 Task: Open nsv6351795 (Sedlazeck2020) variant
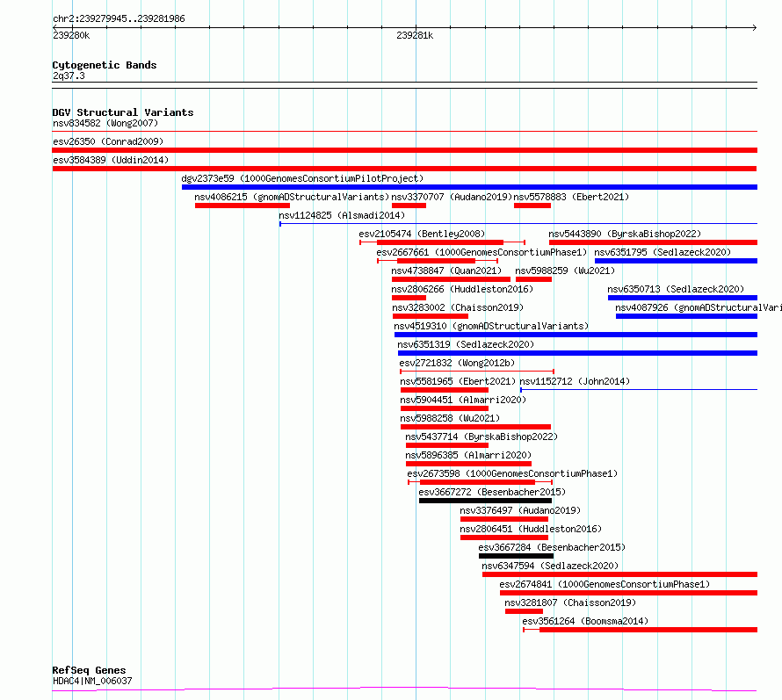pyautogui.click(x=663, y=252)
